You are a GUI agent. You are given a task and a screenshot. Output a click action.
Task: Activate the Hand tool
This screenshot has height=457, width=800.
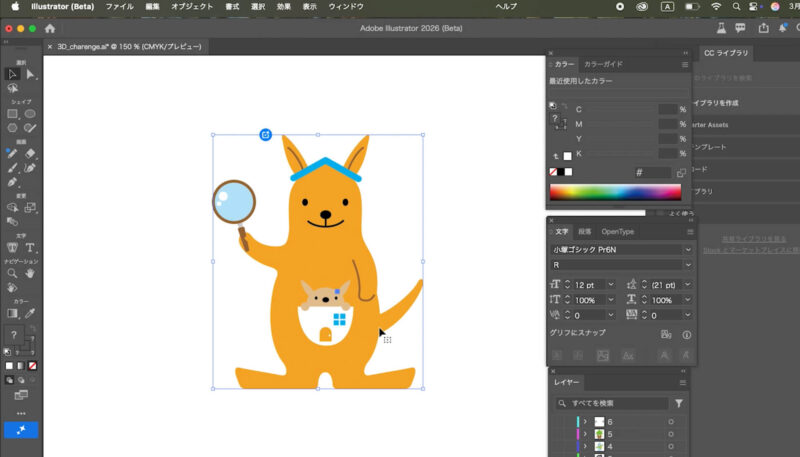tap(31, 273)
